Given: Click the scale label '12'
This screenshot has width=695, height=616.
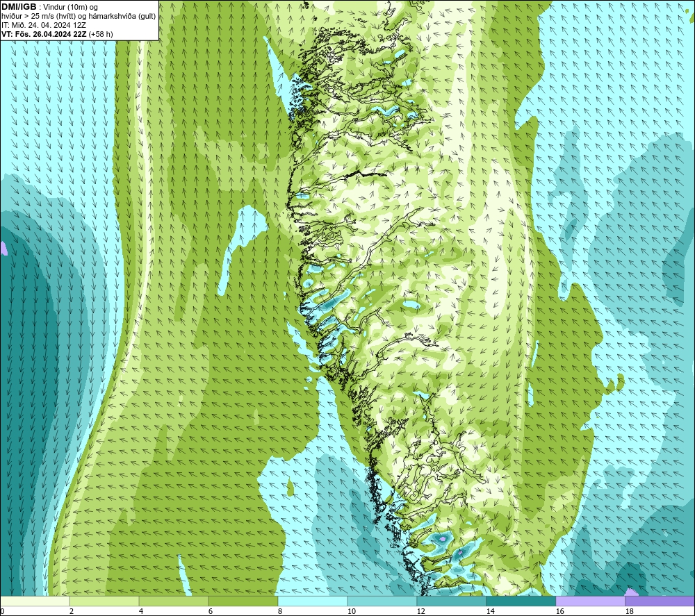Looking at the screenshot, I should [x=420, y=612].
